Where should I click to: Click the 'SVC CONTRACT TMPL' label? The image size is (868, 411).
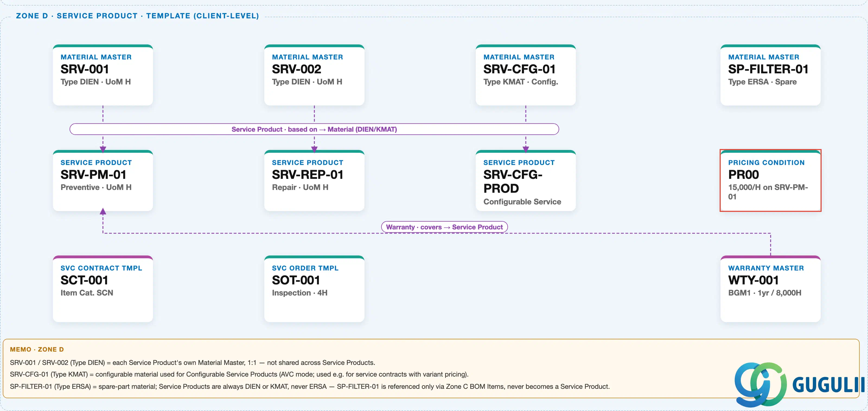(101, 268)
